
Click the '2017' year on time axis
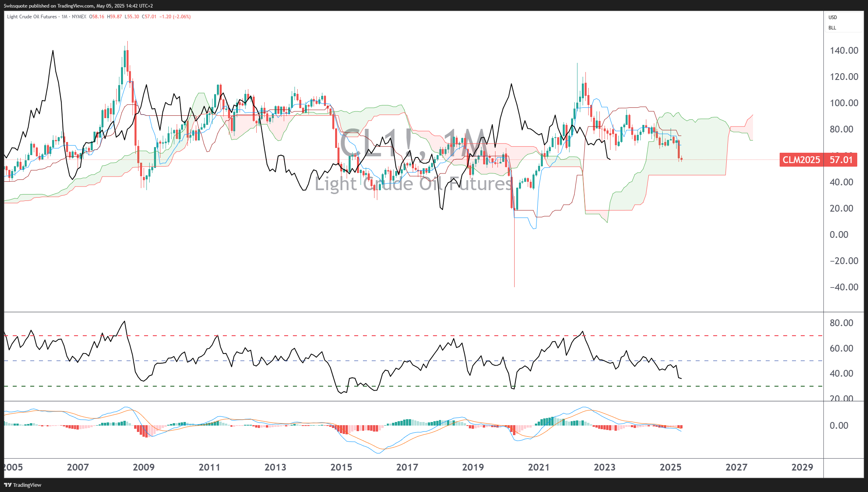click(x=407, y=467)
